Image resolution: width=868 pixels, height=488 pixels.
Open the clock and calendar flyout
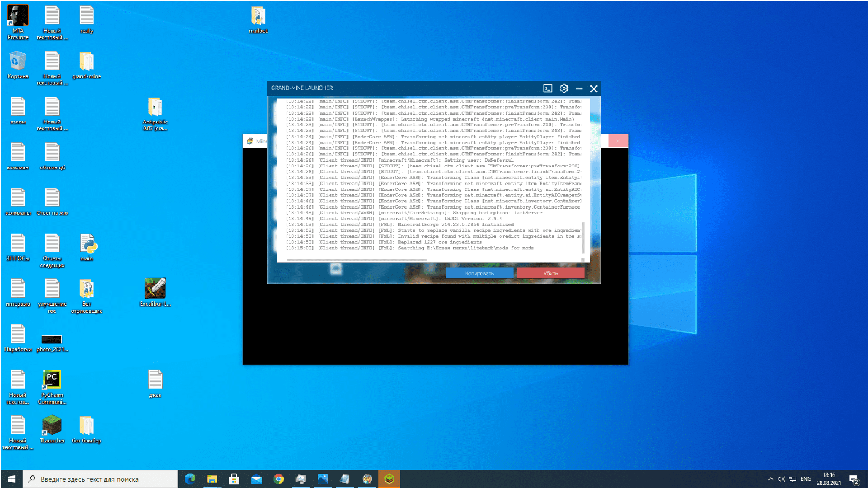pyautogui.click(x=829, y=479)
